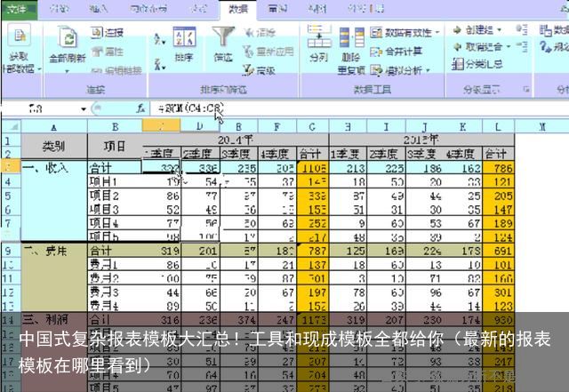Select the 205 total cell
The height and width of the screenshot is (392, 569).
coord(498,196)
